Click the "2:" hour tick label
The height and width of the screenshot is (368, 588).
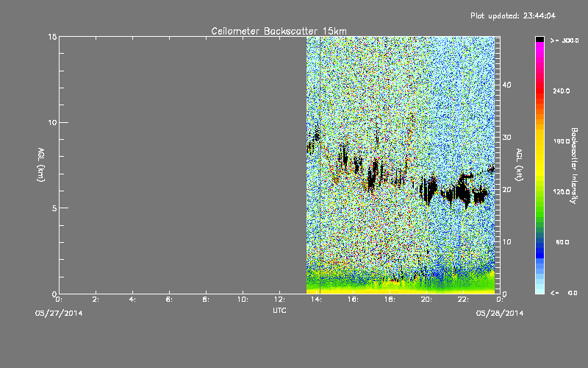pyautogui.click(x=96, y=300)
